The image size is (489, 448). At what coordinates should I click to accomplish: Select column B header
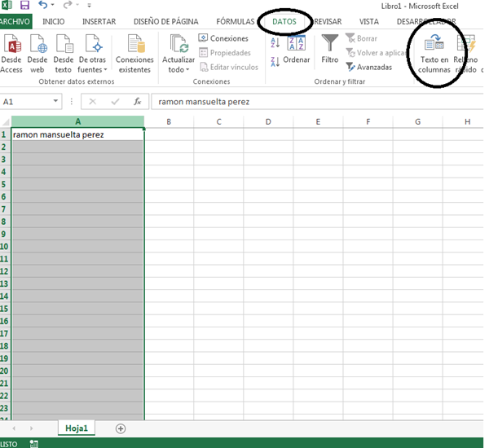click(x=169, y=121)
